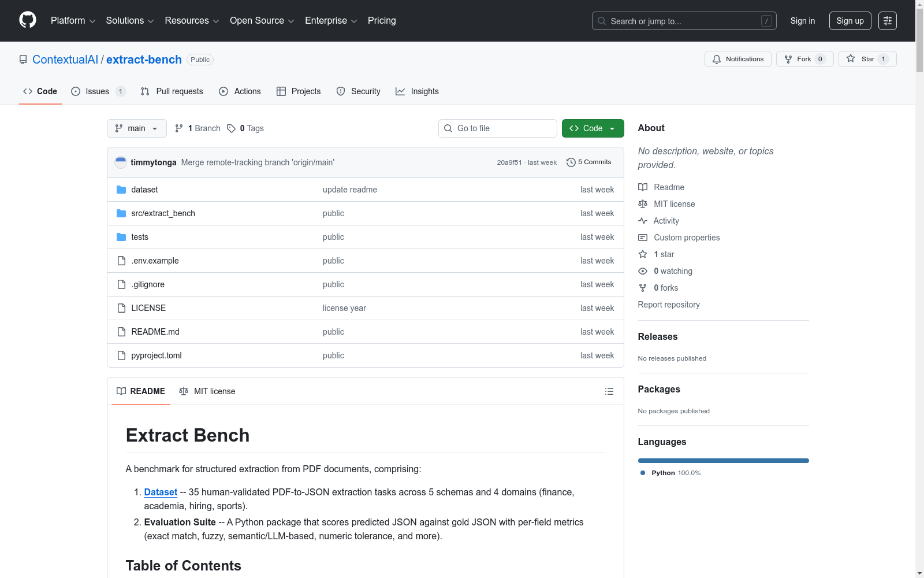Click the dataset folder icon
Screen dimensions: 924x578
tap(121, 190)
